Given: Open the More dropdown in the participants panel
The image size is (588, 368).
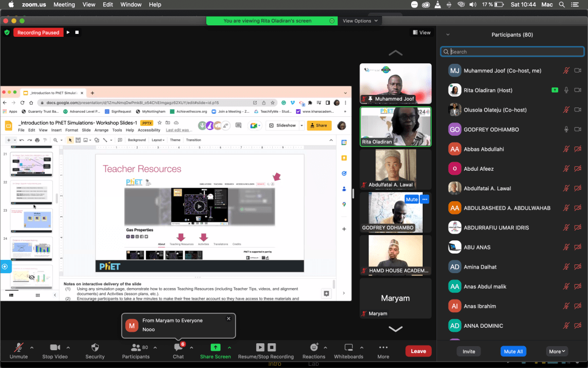Looking at the screenshot, I should coord(557,351).
